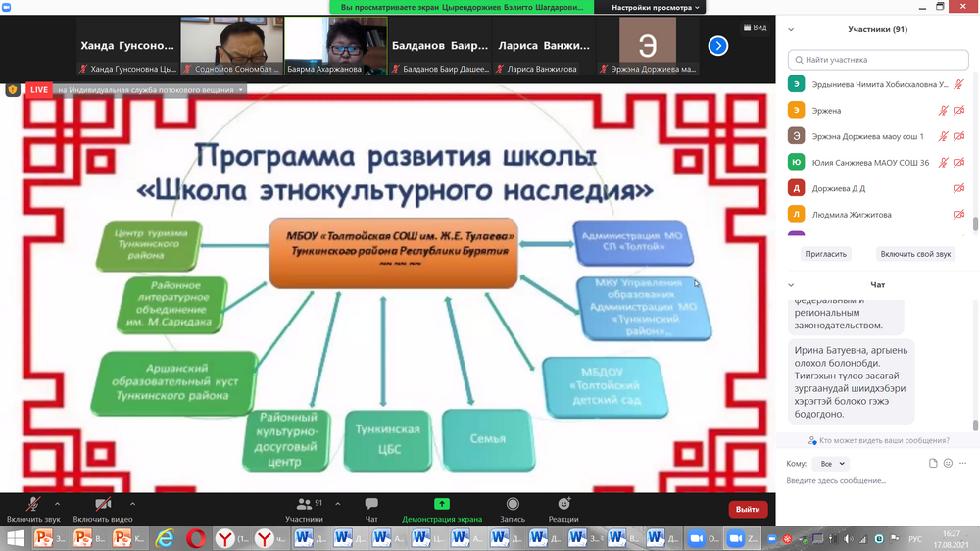
Task: Open the Чат chat icon in toolbar
Action: pyautogui.click(x=371, y=504)
